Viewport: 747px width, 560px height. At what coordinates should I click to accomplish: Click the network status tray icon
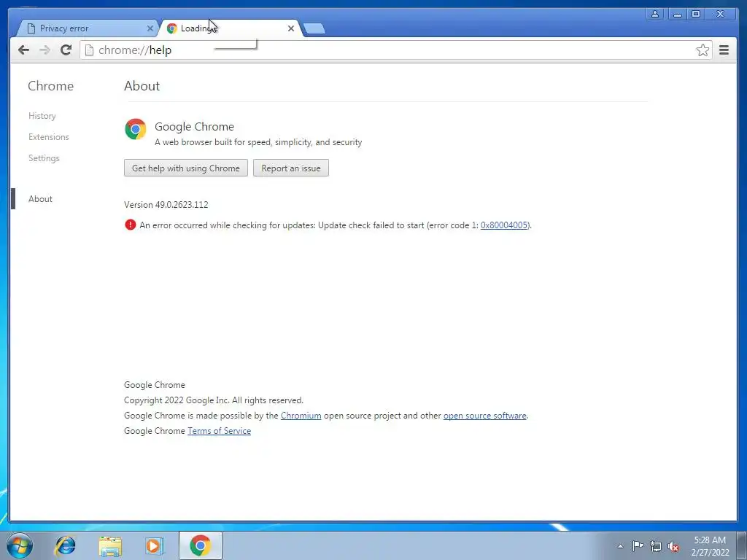656,546
